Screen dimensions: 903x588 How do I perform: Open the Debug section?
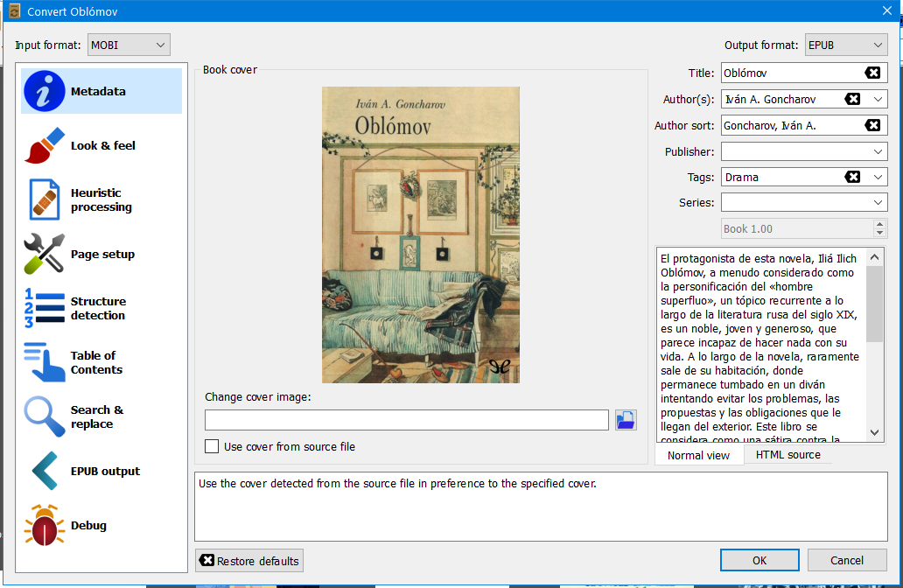(101, 525)
